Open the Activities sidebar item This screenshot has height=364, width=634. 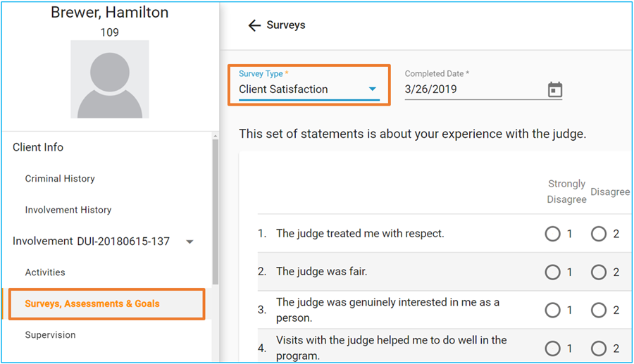point(45,272)
